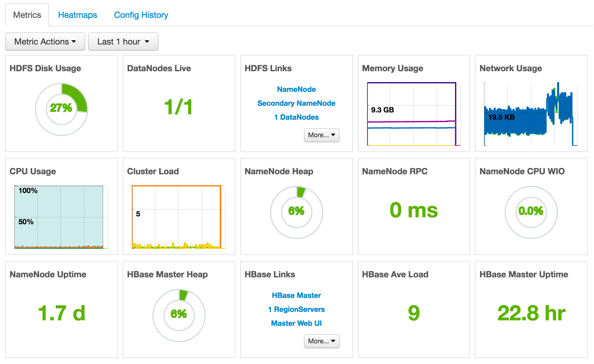Switch to the Heatmaps tab
The height and width of the screenshot is (364, 594).
coord(78,15)
